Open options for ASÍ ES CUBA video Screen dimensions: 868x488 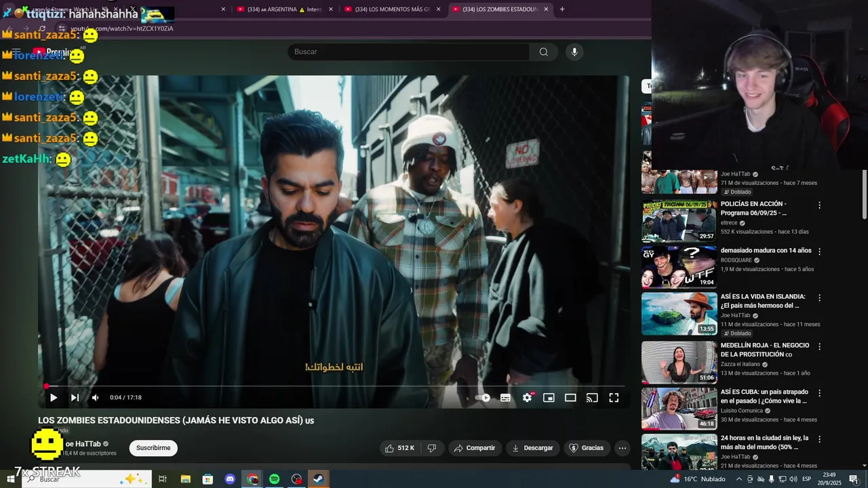point(819,393)
